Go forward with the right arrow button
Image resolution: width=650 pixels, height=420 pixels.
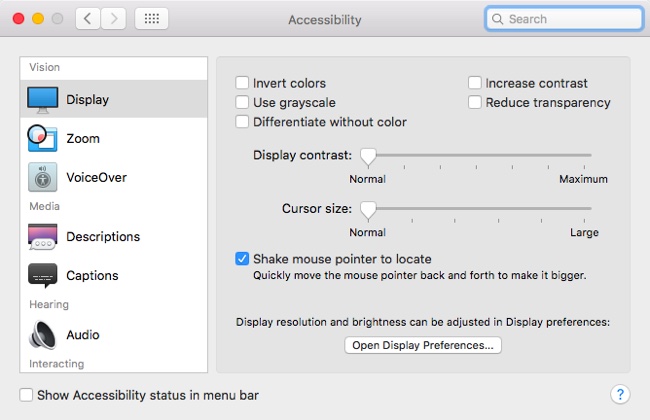(x=114, y=19)
